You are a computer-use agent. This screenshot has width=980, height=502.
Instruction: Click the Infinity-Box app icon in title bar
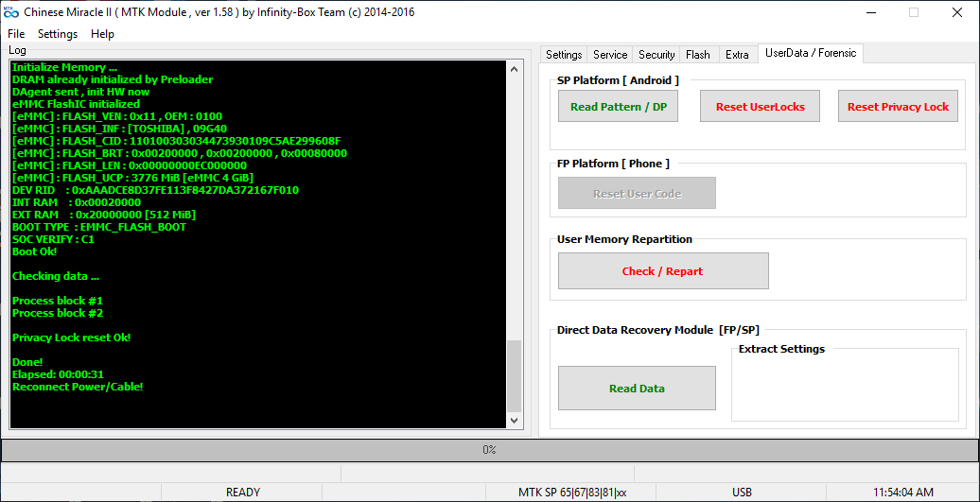[11, 12]
